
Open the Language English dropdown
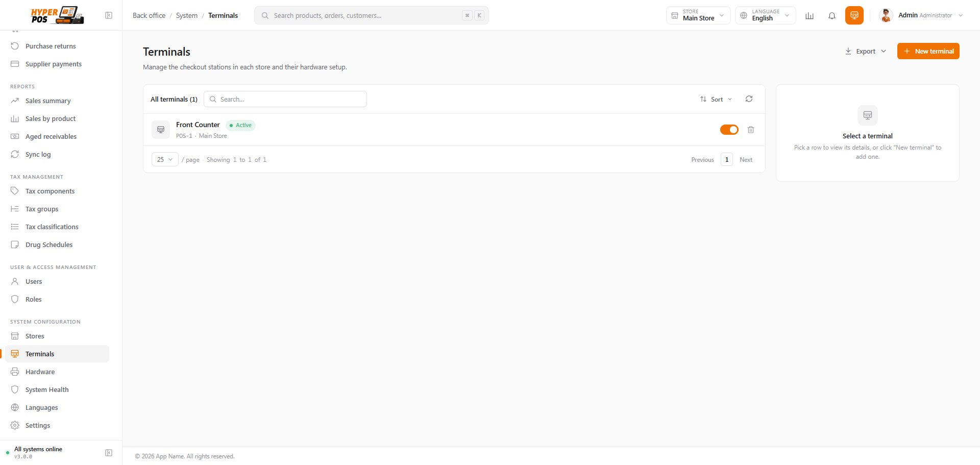click(x=765, y=15)
